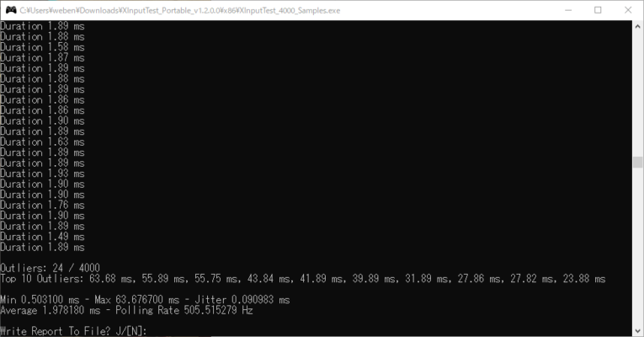Click the outlier value 55.75 ms
The image size is (644, 337).
(x=216, y=279)
